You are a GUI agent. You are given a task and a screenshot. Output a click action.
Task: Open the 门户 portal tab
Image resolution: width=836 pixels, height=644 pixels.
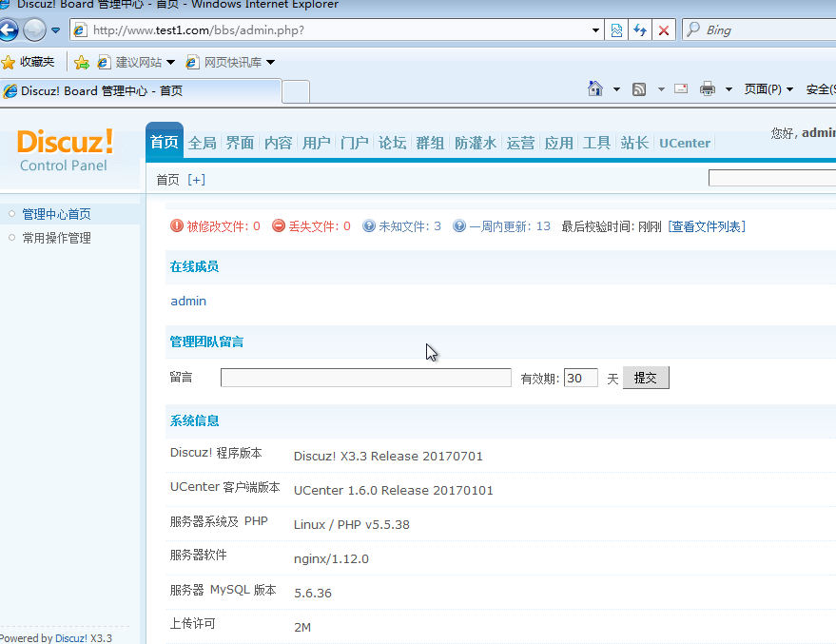coord(354,143)
